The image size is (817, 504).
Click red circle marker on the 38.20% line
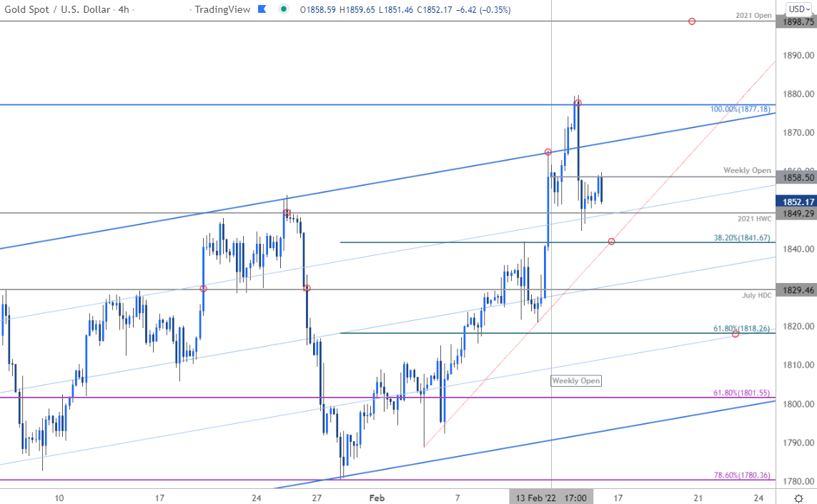point(611,242)
